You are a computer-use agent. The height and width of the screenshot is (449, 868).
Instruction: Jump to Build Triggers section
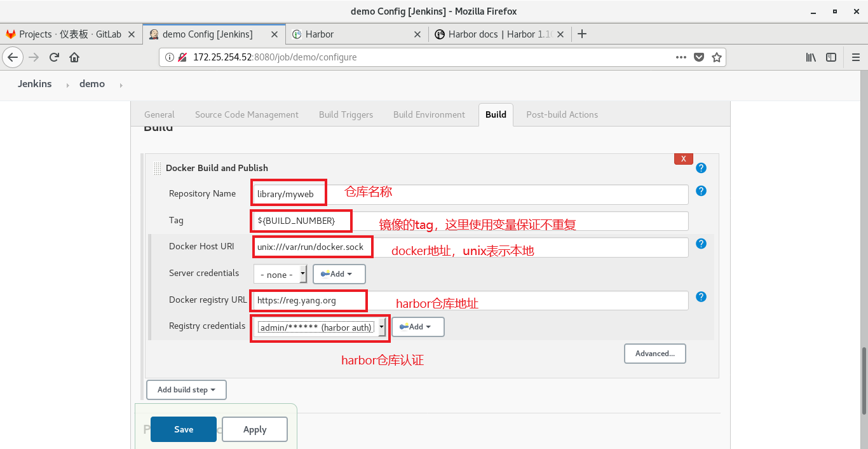[x=346, y=114]
